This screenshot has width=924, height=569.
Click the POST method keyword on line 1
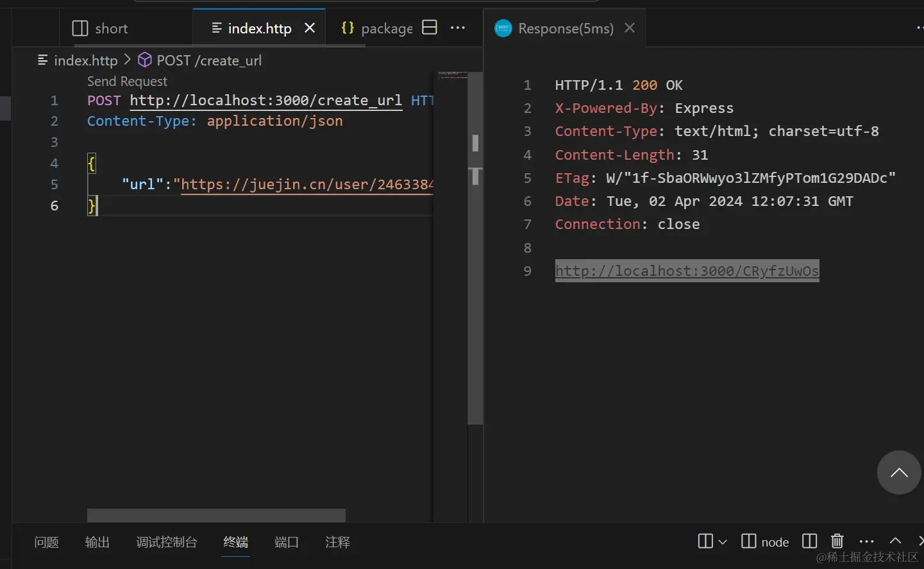point(104,101)
